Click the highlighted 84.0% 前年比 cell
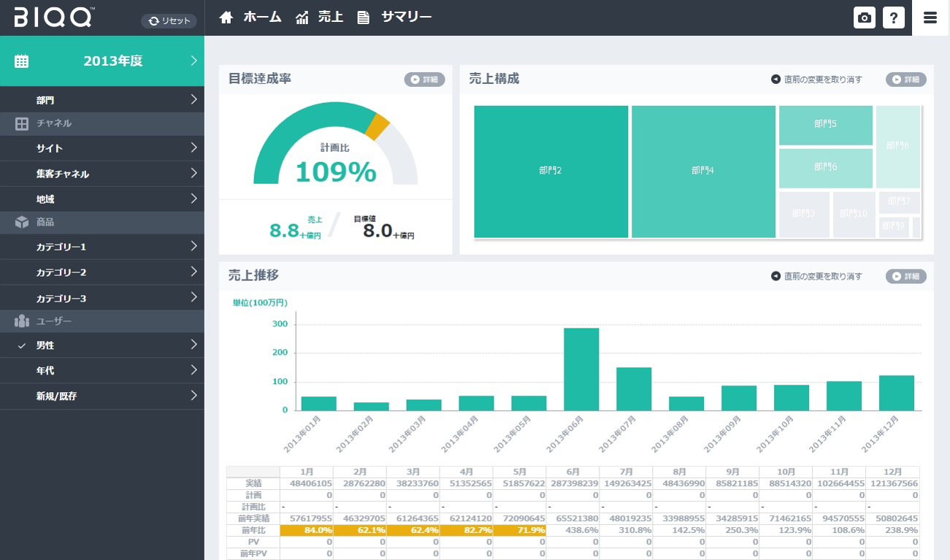The height and width of the screenshot is (560, 950). 307,530
